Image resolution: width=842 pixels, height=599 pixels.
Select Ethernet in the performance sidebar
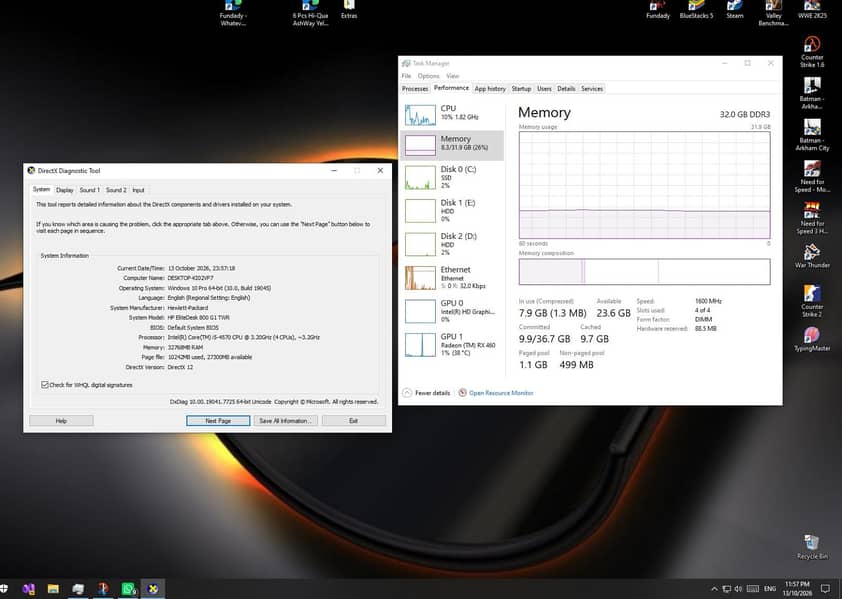coord(452,278)
